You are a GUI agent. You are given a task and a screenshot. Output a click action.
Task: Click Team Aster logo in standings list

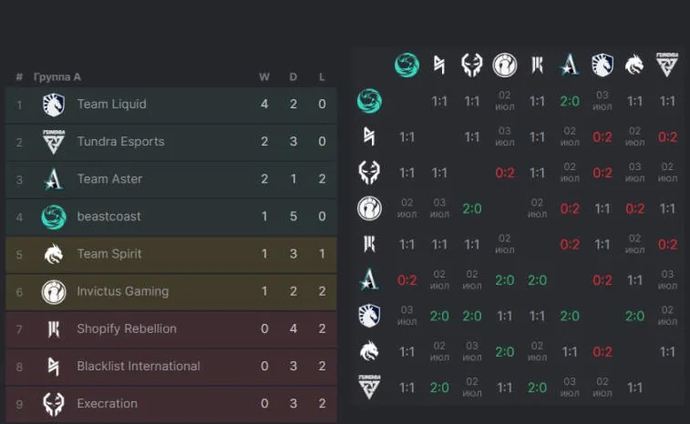(x=53, y=179)
